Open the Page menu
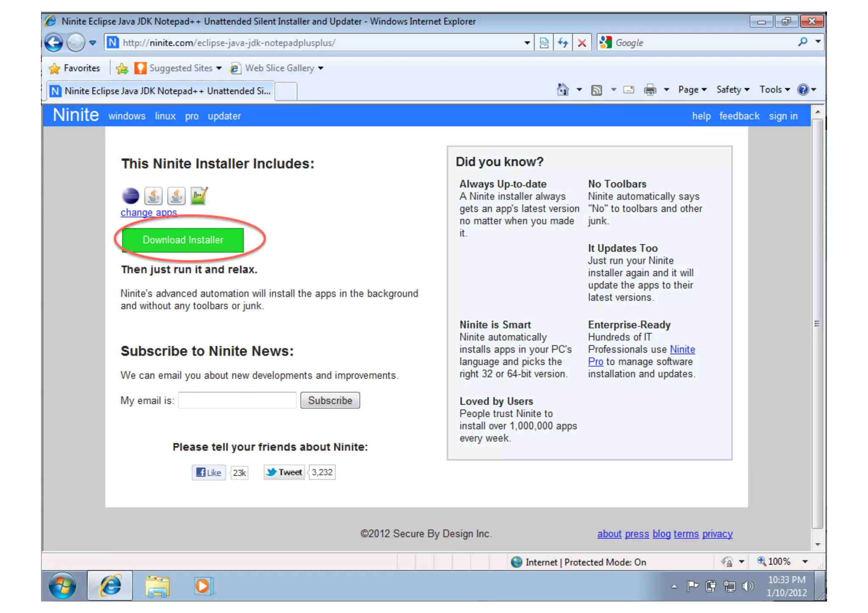The image size is (868, 613). (692, 90)
